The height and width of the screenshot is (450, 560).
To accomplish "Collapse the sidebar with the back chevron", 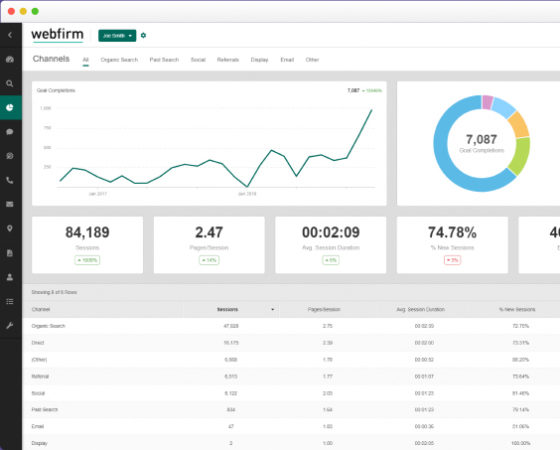I will 10,35.
